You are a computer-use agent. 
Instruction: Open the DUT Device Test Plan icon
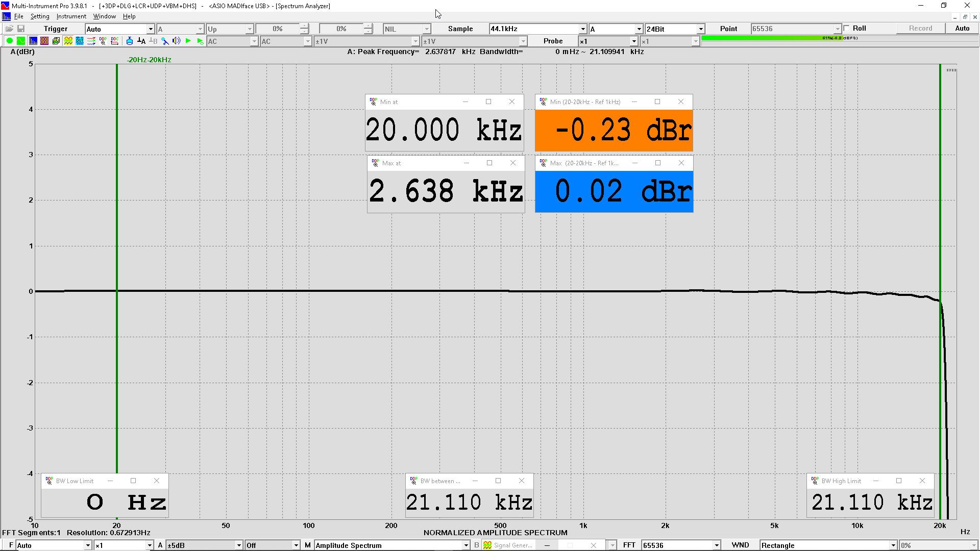tap(80, 41)
